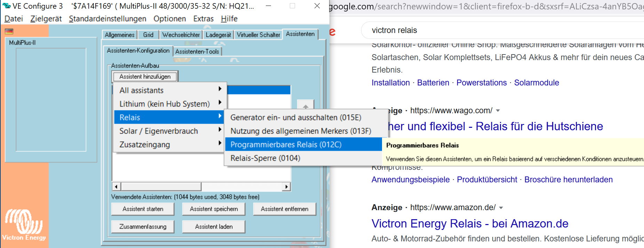Open the Produktübersicht link
This screenshot has height=248, width=644.
pos(487,180)
